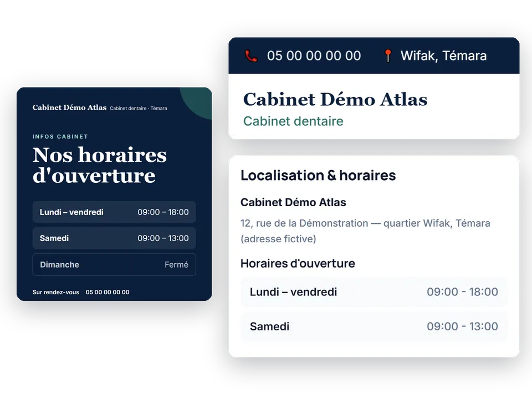Select the 'Samedi' row in the dark card

tap(114, 238)
